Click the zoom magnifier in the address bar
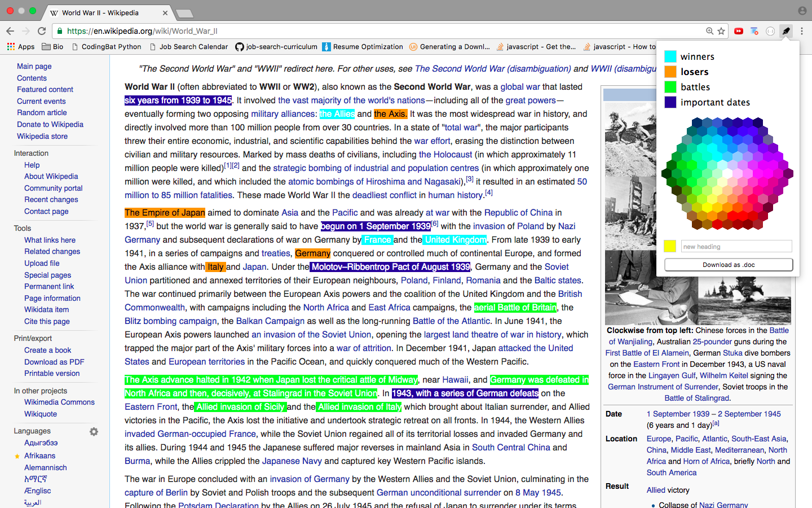 (709, 31)
